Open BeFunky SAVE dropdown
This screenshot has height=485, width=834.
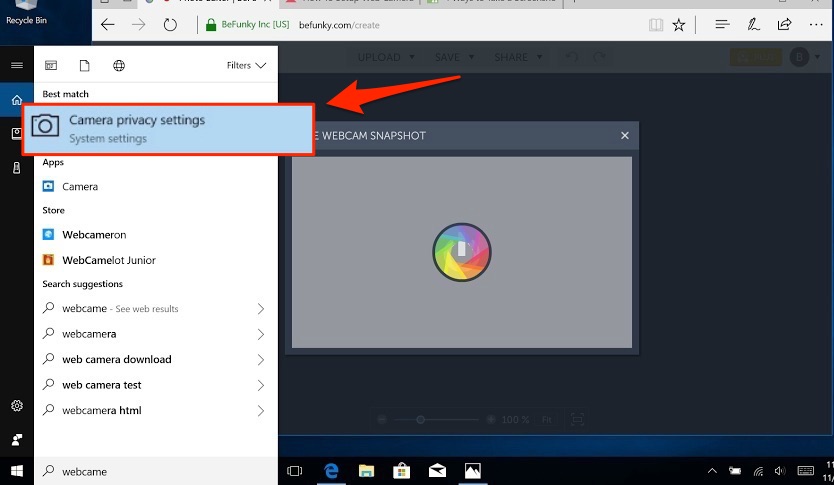point(454,57)
